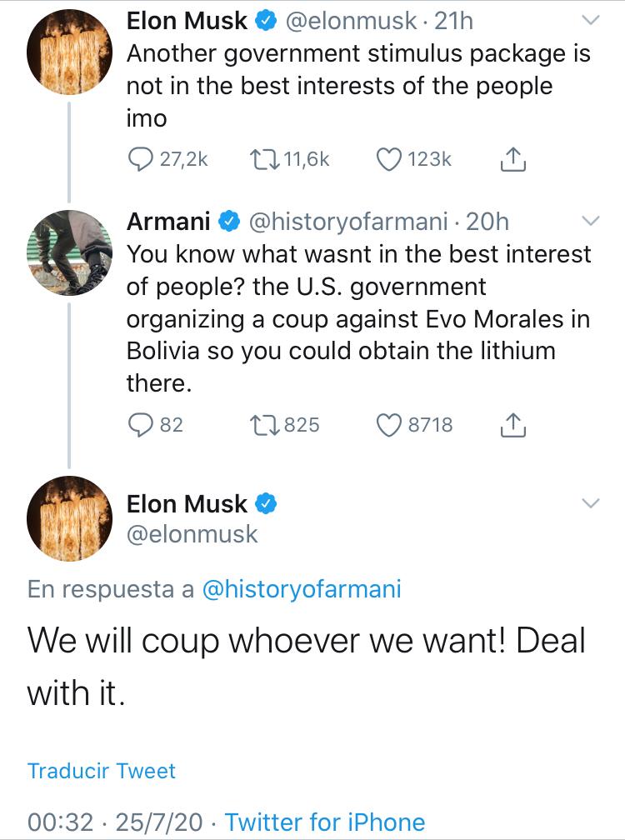Share Elon Musk's stimulus tweet

point(513,159)
